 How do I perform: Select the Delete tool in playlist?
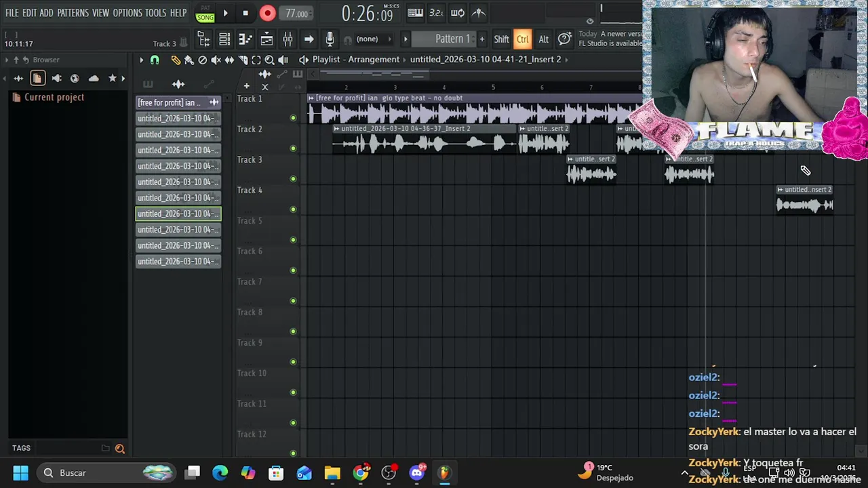[202, 60]
